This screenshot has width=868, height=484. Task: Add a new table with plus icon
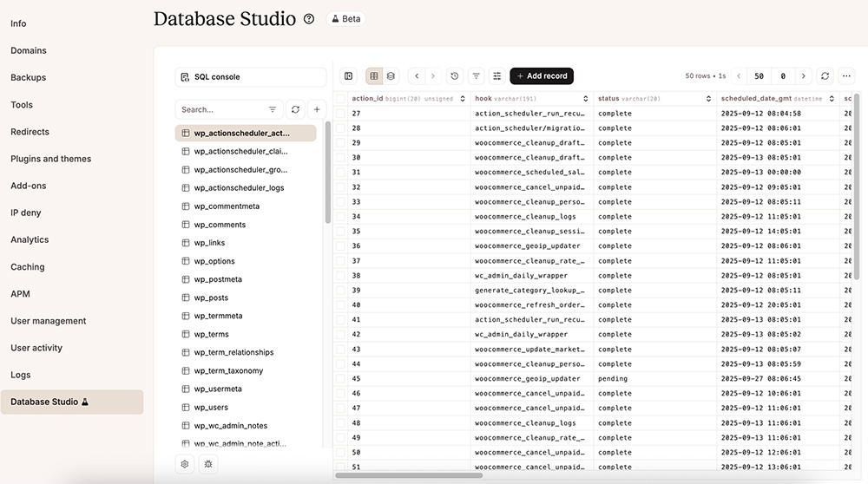click(317, 109)
